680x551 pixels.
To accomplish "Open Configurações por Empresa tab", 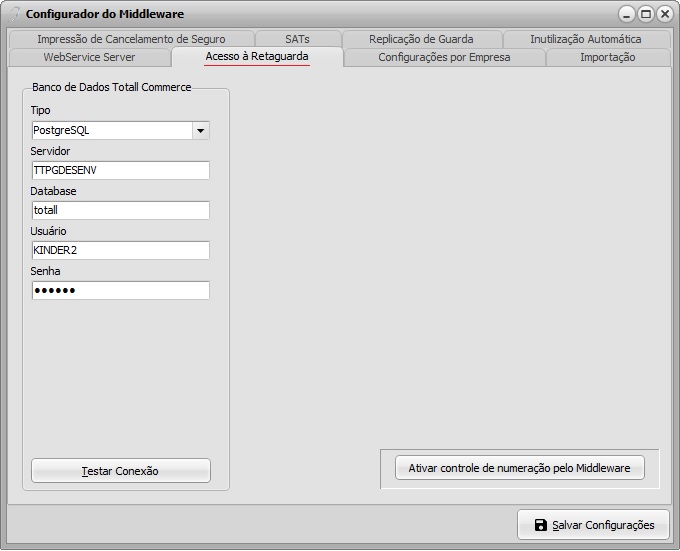I will (444, 57).
